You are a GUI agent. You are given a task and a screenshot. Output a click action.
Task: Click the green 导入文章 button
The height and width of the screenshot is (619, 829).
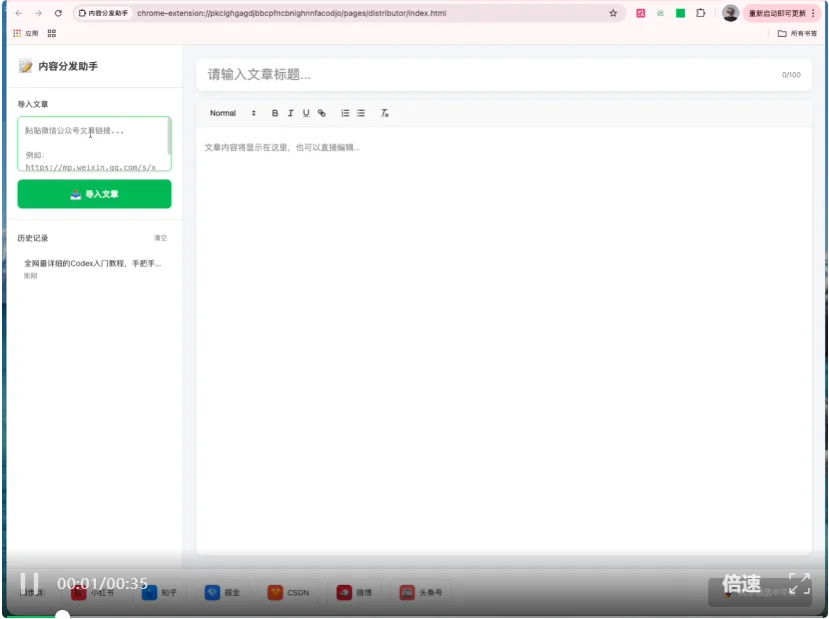tap(94, 194)
